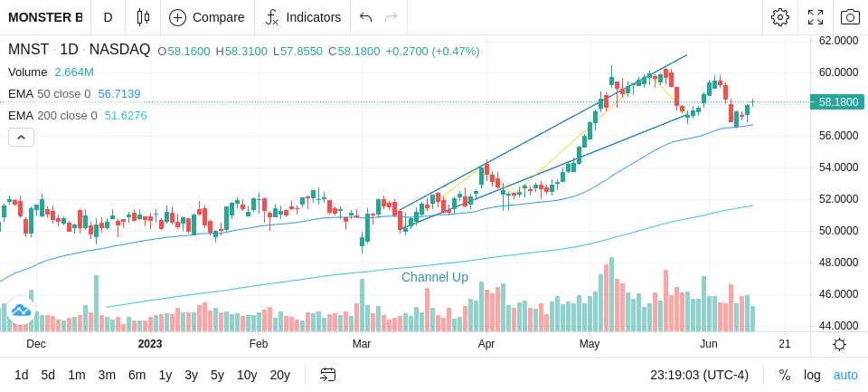Click the Channel Up pattern label

pos(435,277)
